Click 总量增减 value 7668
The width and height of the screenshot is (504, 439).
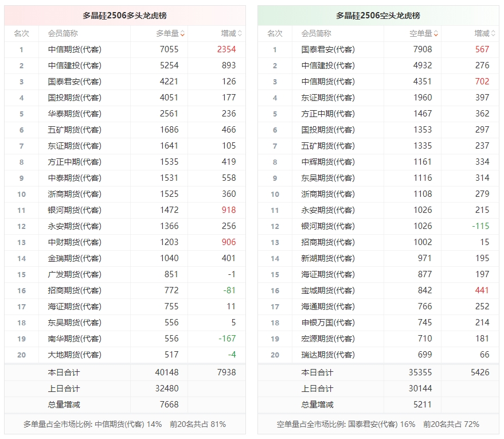(x=169, y=405)
